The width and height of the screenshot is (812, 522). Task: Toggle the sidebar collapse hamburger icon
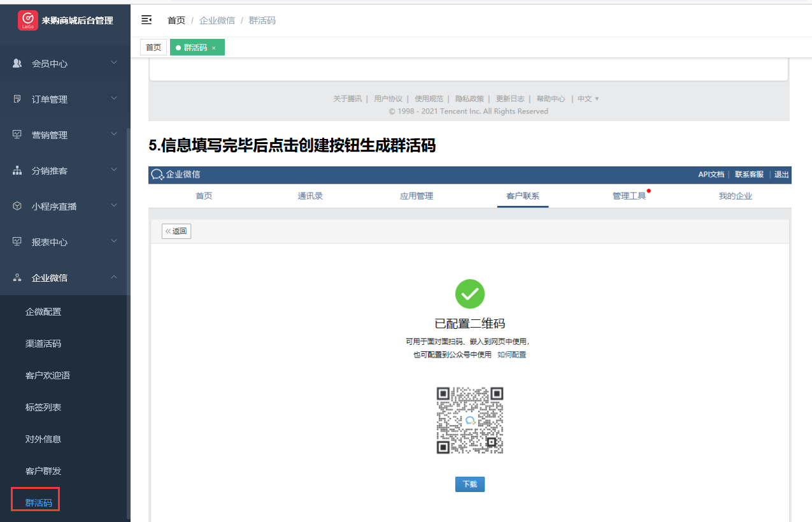[x=146, y=20]
